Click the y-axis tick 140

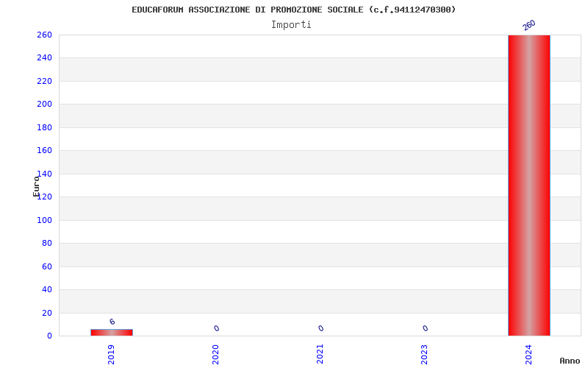point(46,174)
